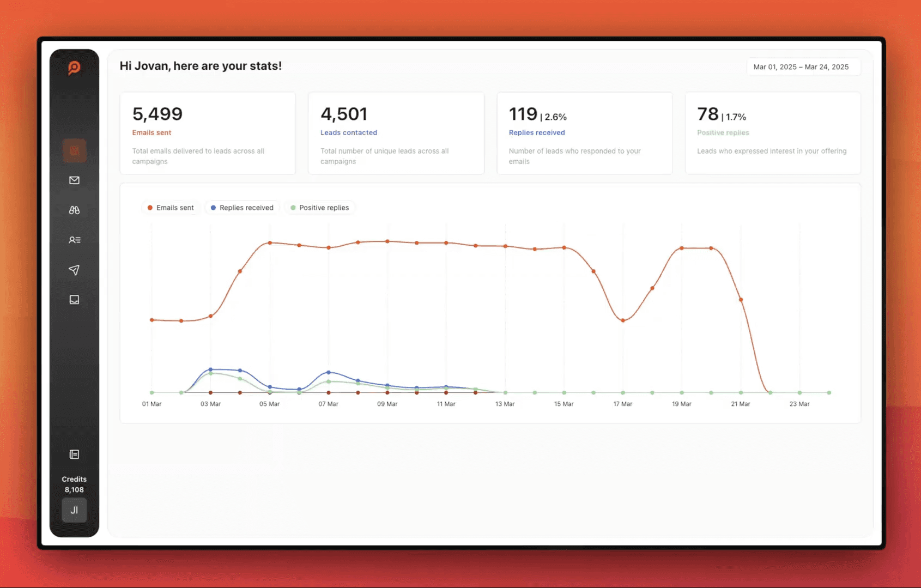This screenshot has width=921, height=588.
Task: Open the highlighted dashboard icon in sidebar
Action: (x=74, y=151)
